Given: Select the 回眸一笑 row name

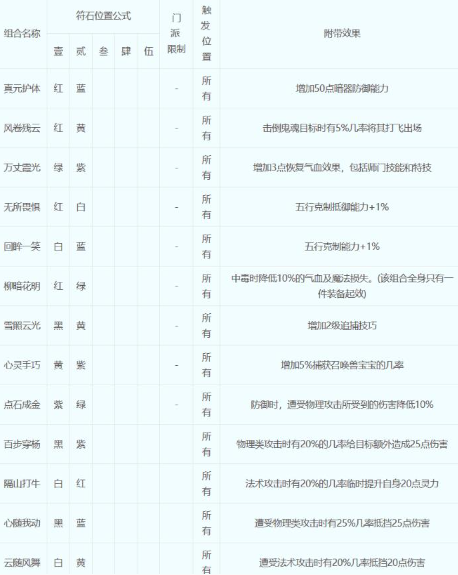Looking at the screenshot, I should tap(22, 246).
